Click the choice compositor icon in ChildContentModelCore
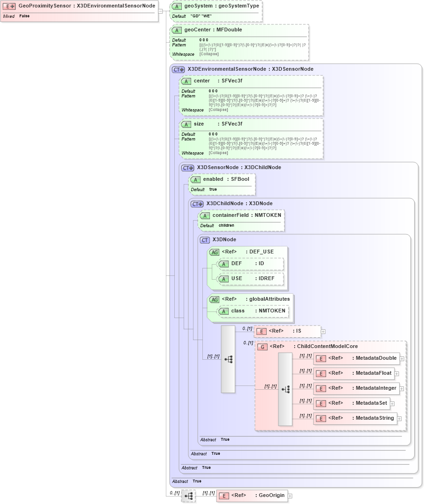Viewport: 424px width, 504px height. 285,389
